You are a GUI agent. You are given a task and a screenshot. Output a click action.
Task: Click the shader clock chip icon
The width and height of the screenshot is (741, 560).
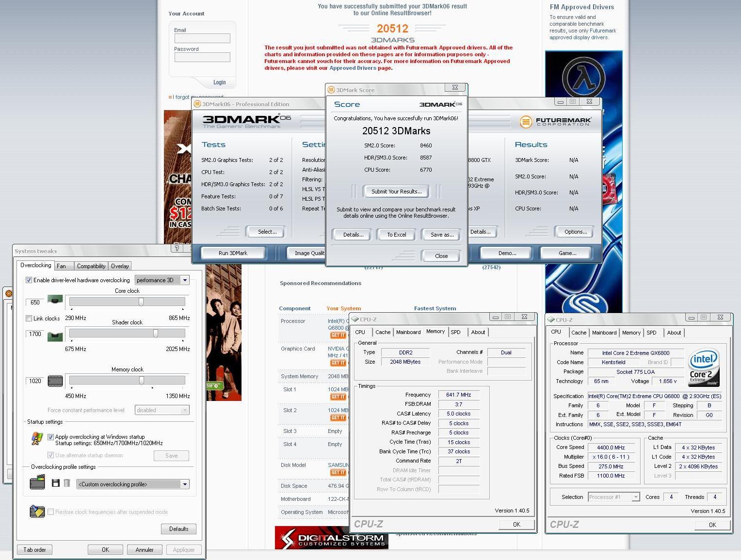tap(55, 336)
